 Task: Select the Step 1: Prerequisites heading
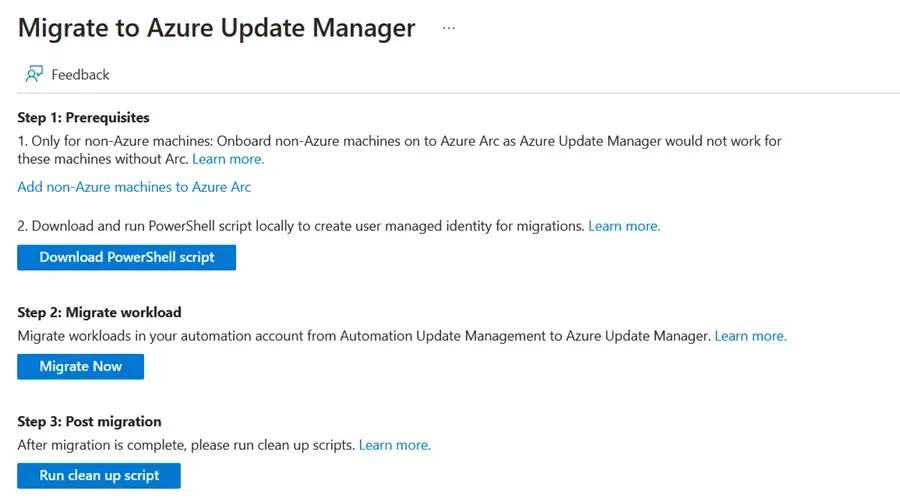[x=83, y=118]
